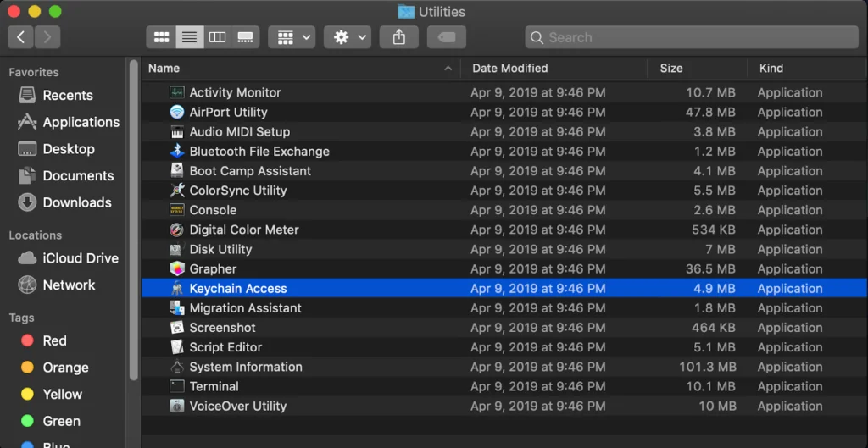The height and width of the screenshot is (448, 868).
Task: Click the System Information icon
Action: (x=176, y=367)
